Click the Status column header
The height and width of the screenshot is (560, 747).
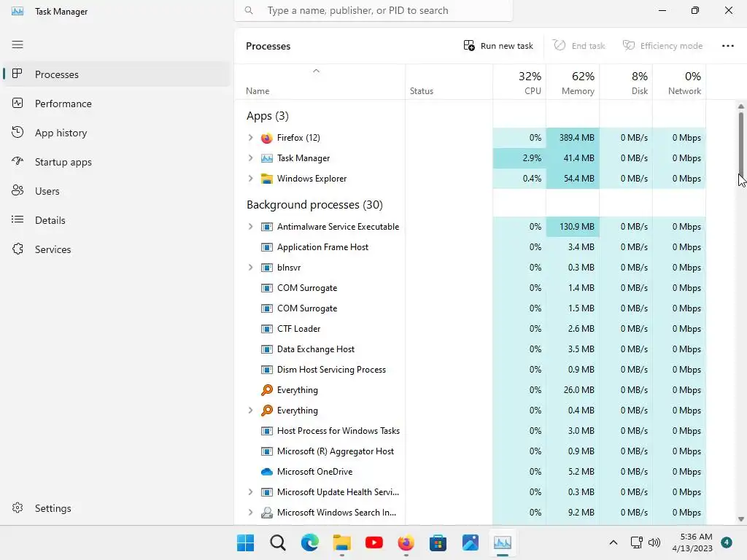(x=449, y=82)
